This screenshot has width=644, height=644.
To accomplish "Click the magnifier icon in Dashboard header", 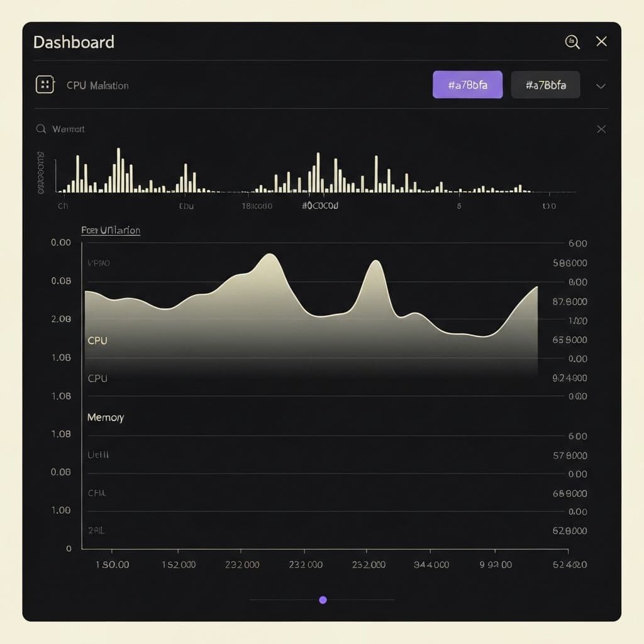I will 572,42.
